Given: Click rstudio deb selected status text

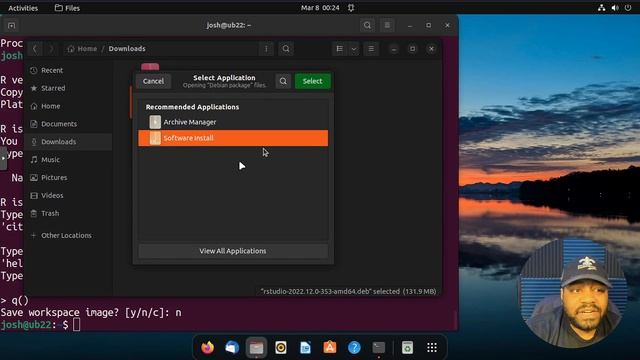Looking at the screenshot, I should [x=348, y=291].
